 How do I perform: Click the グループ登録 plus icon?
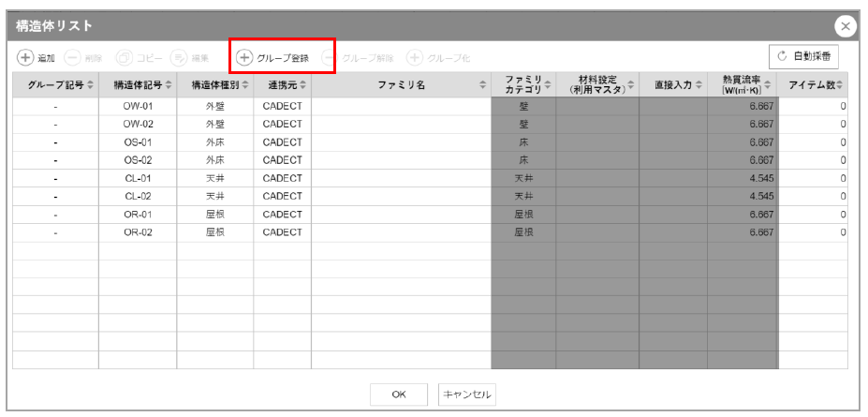tap(244, 57)
